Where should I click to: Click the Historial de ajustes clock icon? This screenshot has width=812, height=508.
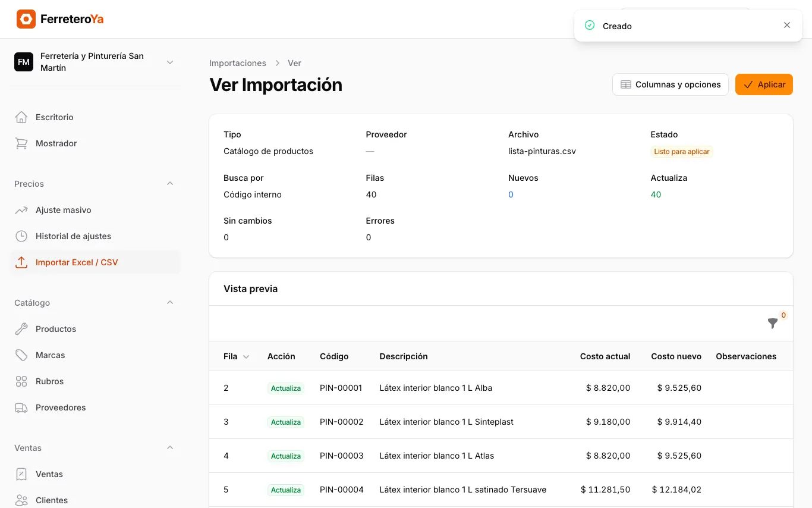pyautogui.click(x=21, y=236)
